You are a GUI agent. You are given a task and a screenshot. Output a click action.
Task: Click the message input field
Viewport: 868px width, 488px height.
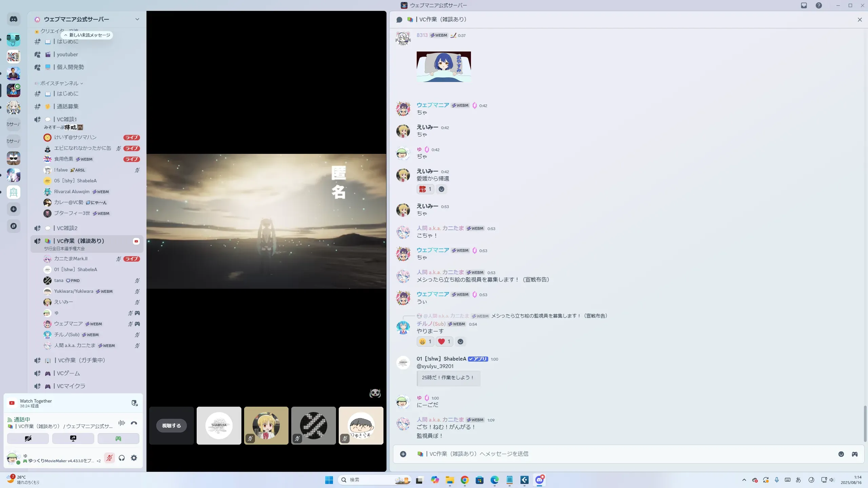pyautogui.click(x=610, y=454)
